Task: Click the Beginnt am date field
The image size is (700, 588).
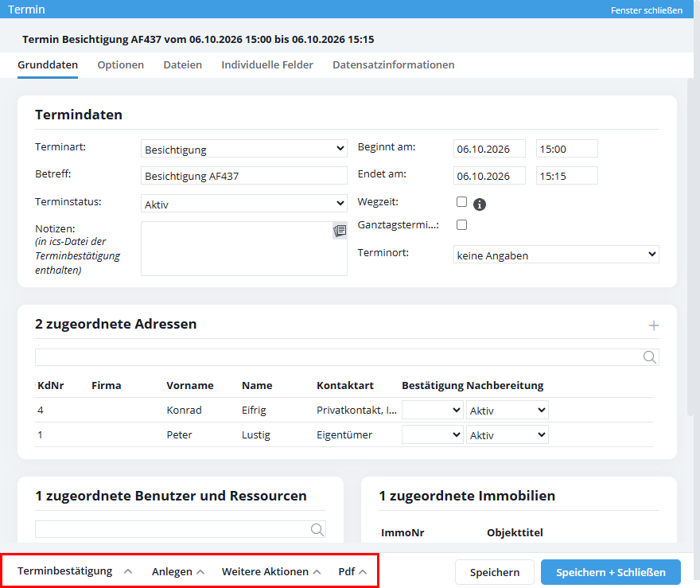Action: [x=489, y=149]
